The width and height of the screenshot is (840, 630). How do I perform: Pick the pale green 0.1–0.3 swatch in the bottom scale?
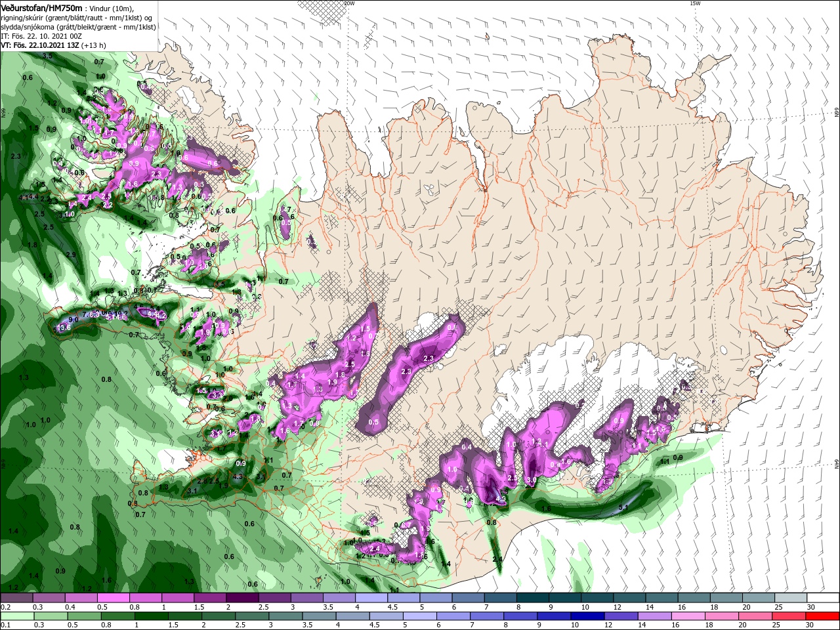pos(17,616)
